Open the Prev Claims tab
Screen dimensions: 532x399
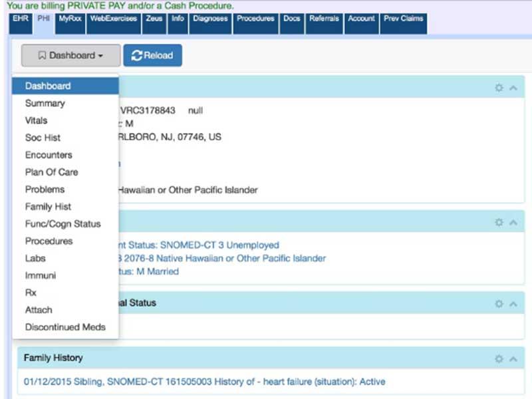[x=404, y=23]
